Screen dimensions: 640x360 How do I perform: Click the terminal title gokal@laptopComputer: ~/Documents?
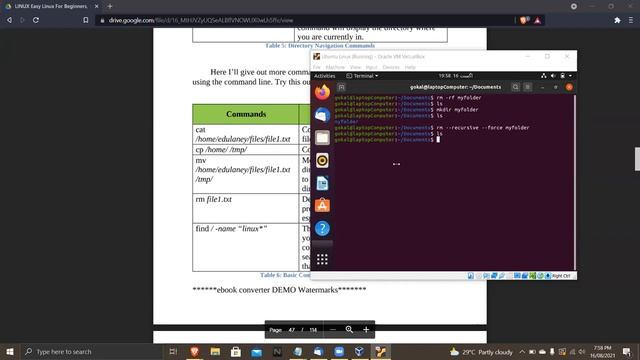point(456,87)
